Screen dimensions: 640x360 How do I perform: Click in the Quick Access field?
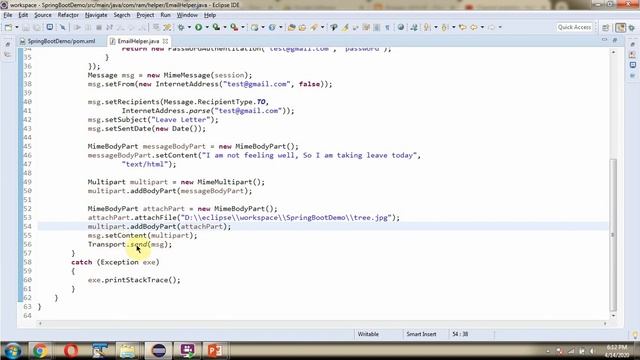pos(574,27)
